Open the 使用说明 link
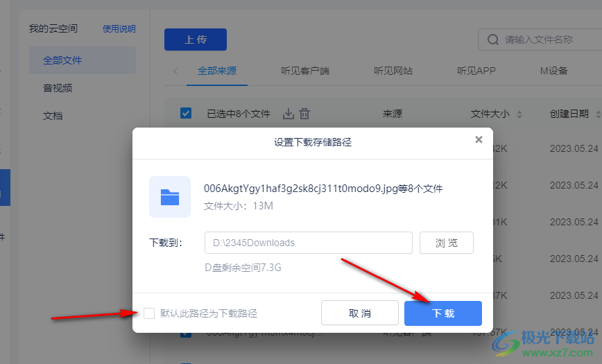The image size is (602, 364). pos(119,29)
